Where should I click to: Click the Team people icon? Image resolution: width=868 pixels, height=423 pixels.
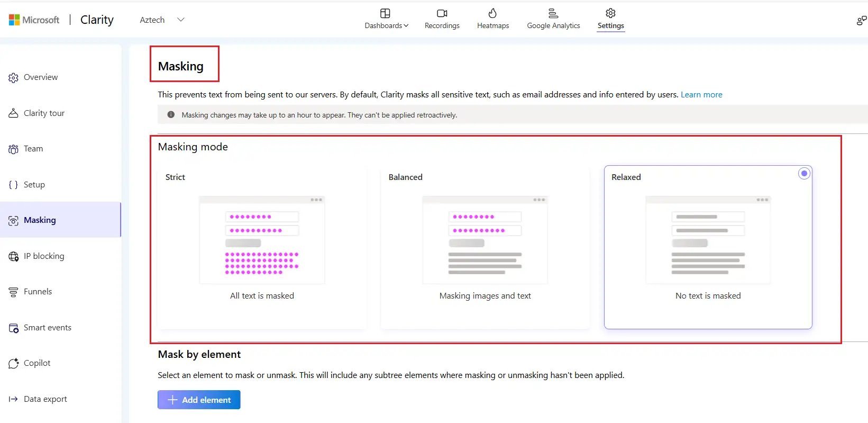pos(14,149)
